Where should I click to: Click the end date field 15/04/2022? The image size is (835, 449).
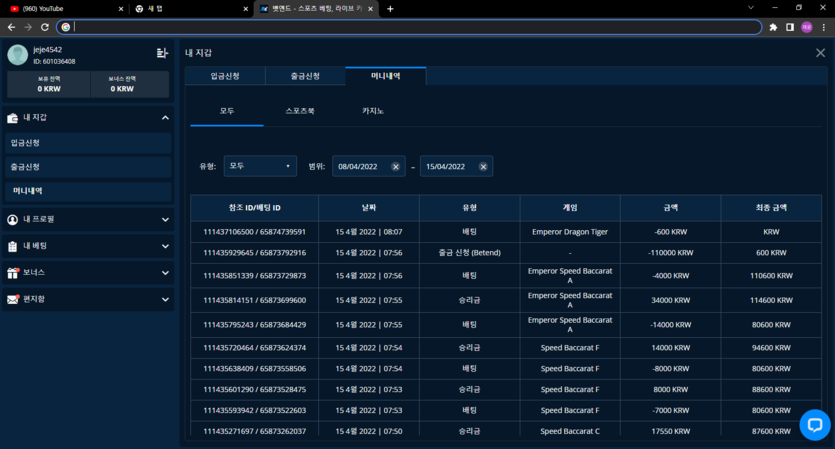click(x=456, y=166)
